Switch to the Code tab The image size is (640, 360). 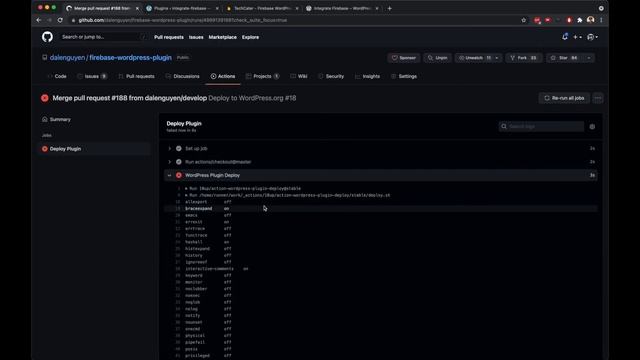57,76
